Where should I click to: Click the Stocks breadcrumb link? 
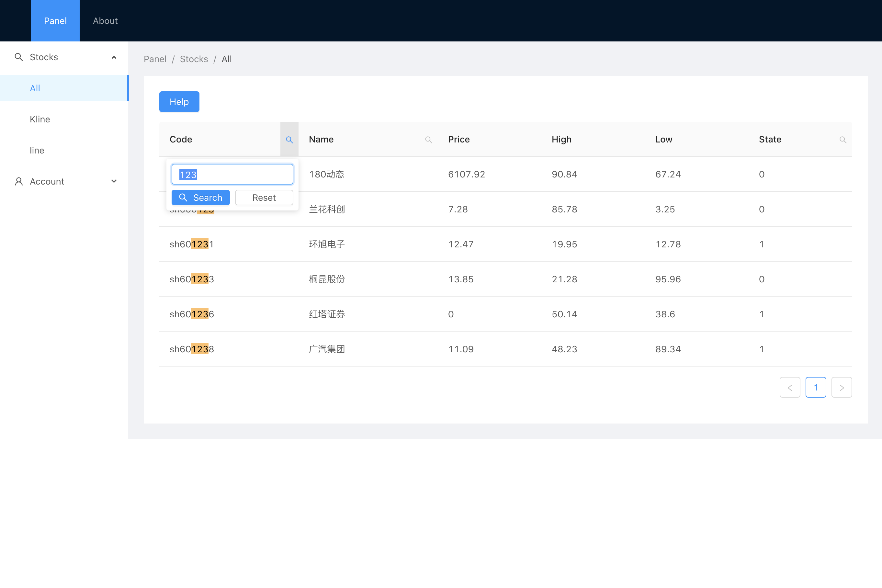click(194, 59)
